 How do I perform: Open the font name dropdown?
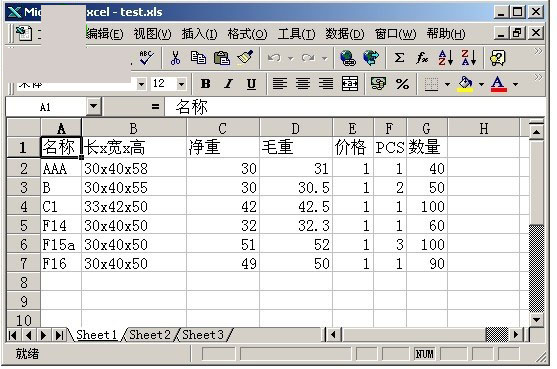point(141,84)
